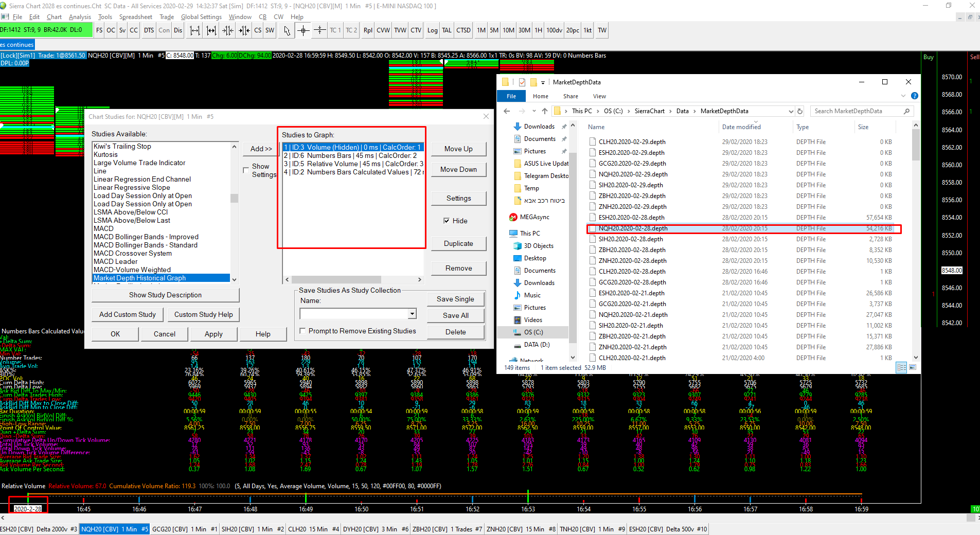Click the Rpl replay toolbar button

367,30
